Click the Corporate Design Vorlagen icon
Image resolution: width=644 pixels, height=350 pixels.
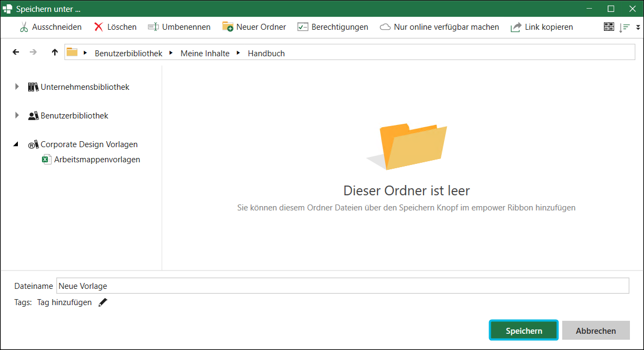pos(33,144)
